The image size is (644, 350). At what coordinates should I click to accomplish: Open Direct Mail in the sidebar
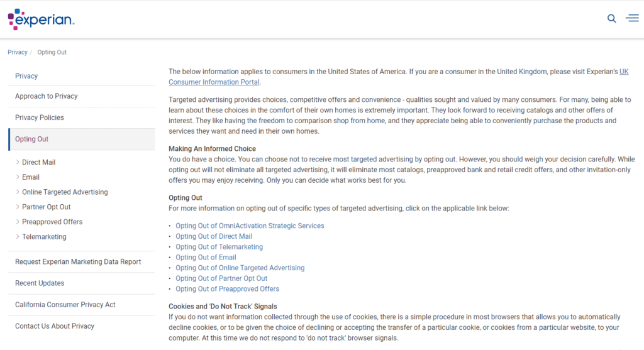point(38,162)
